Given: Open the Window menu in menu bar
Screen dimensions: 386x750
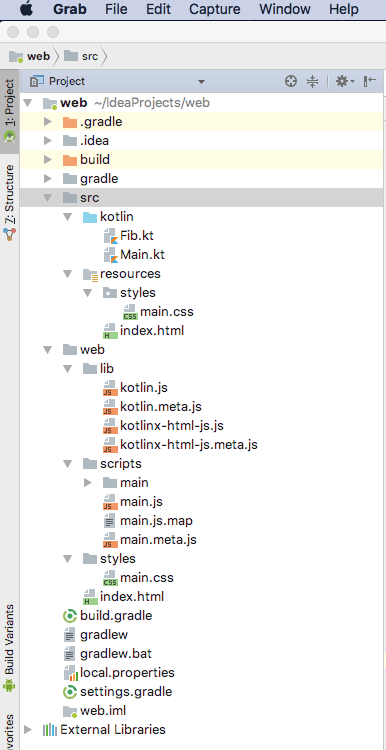Looking at the screenshot, I should click(x=285, y=9).
